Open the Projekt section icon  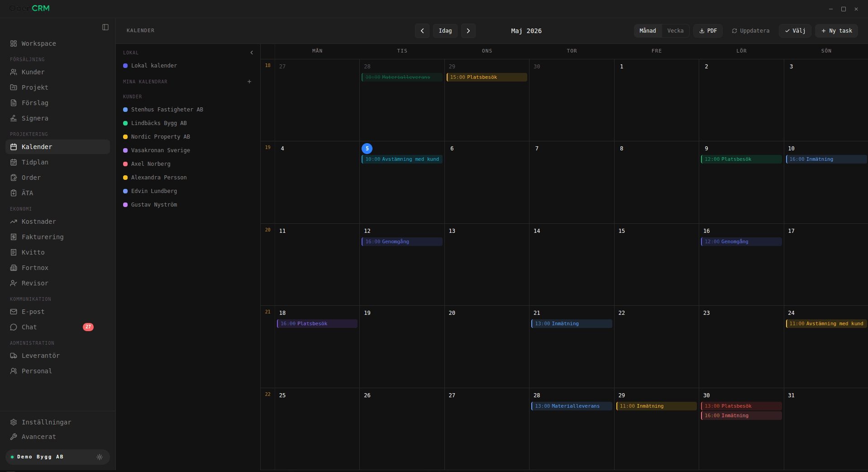(x=14, y=87)
